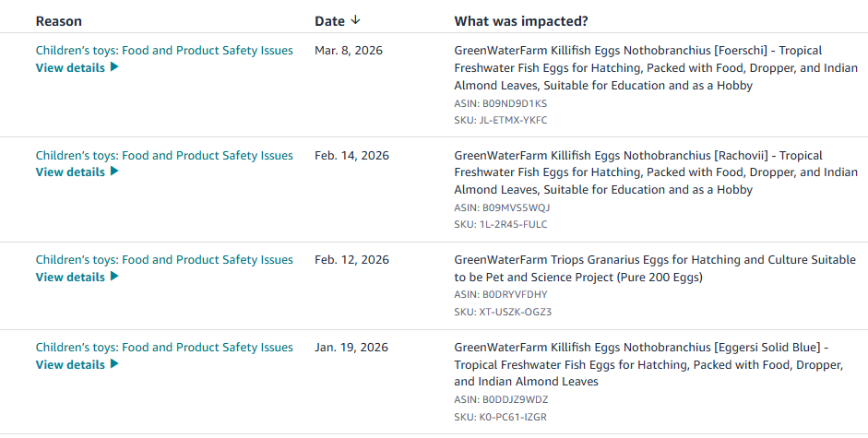The image size is (868, 438).
Task: Click the triangle icon beside Feb. 12 View details
Action: 114,277
